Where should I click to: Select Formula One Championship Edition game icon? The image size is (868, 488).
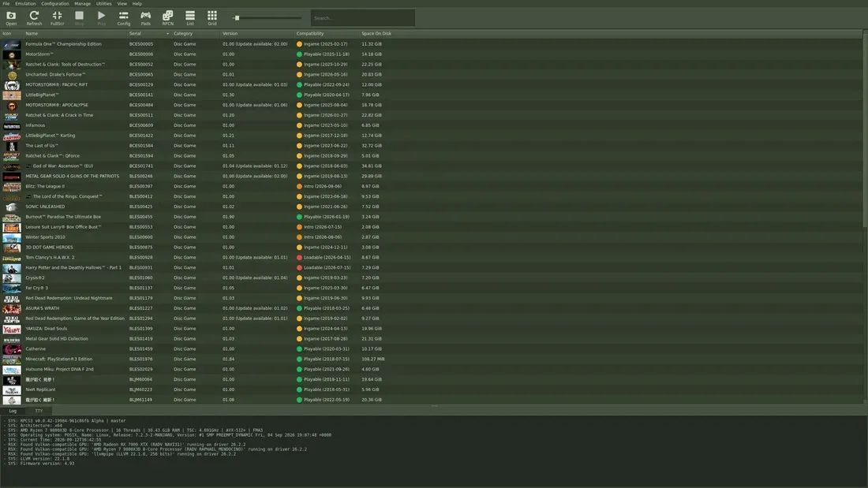tap(12, 44)
